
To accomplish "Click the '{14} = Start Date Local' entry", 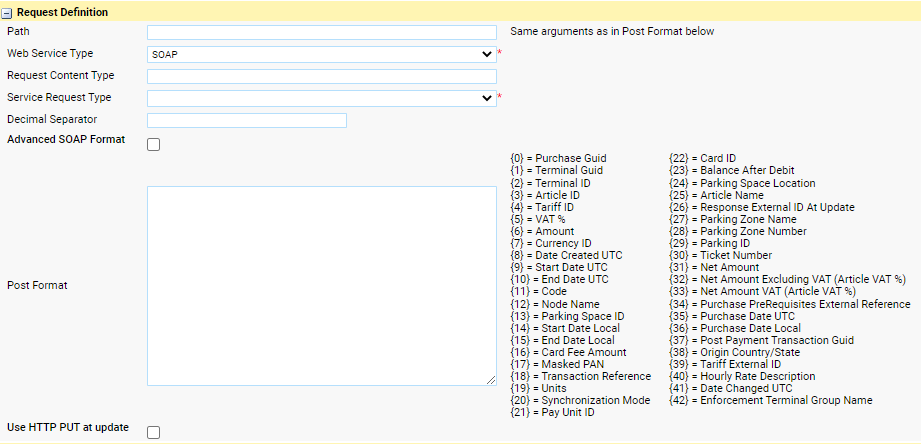I will click(565, 328).
